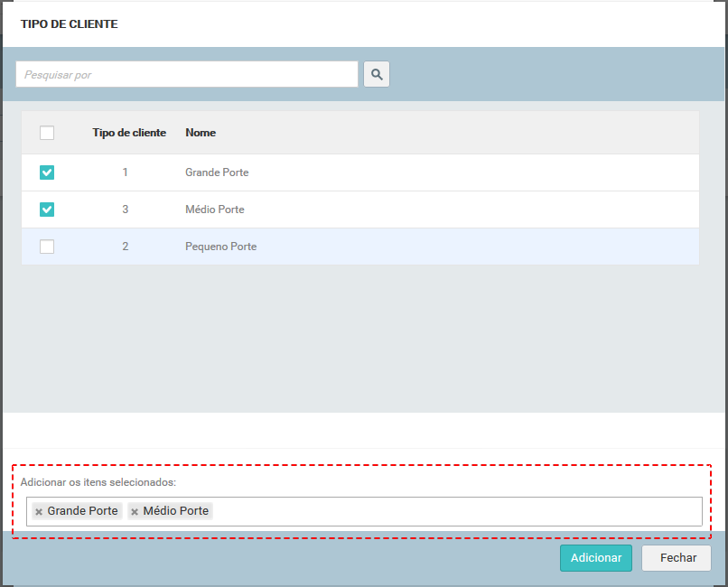The width and height of the screenshot is (728, 587).
Task: Uncheck the Médio Porte row checkbox
Action: tap(47, 210)
